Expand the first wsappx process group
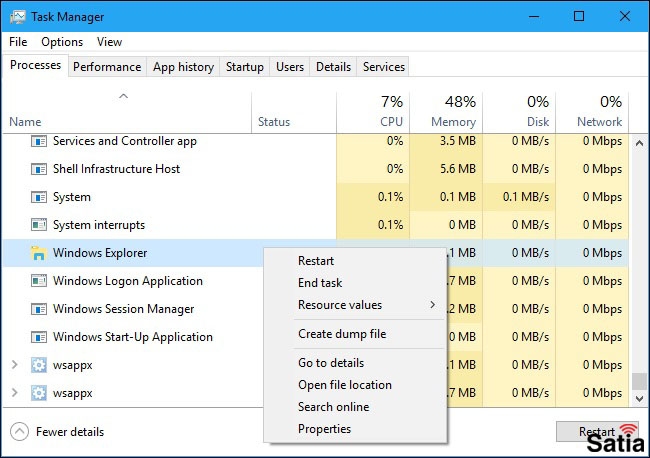 click(x=15, y=365)
